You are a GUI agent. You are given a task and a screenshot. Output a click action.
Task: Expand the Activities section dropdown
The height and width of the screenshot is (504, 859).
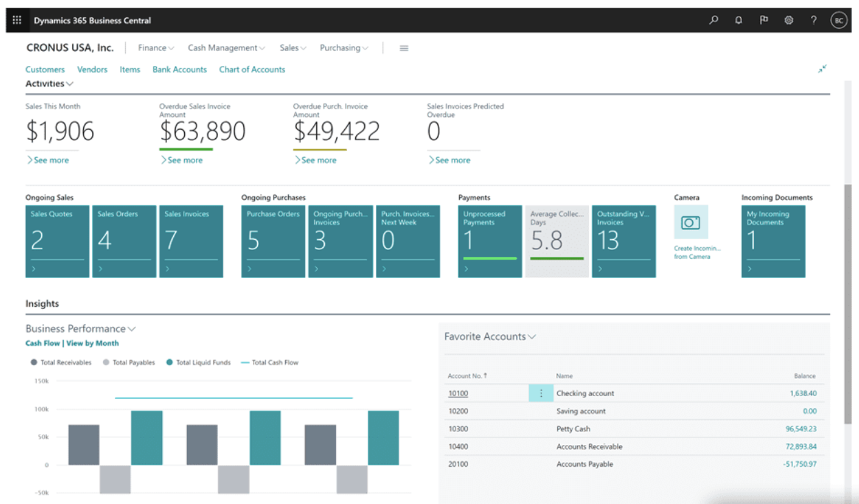71,84
